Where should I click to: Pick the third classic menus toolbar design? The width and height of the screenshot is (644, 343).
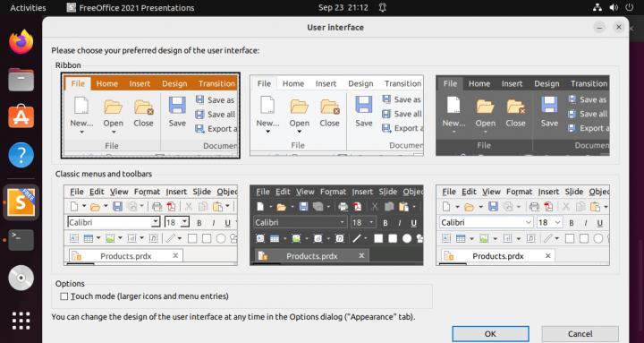[522, 225]
